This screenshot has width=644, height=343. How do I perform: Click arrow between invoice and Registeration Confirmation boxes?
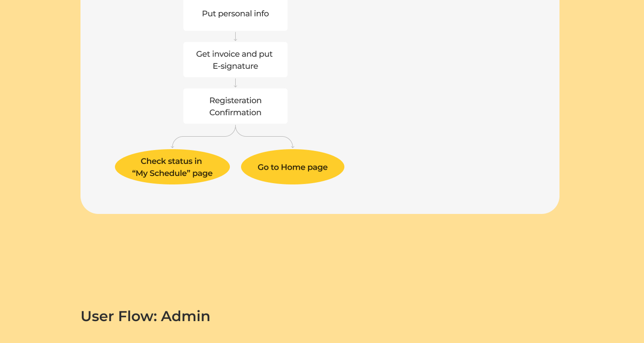click(x=235, y=83)
